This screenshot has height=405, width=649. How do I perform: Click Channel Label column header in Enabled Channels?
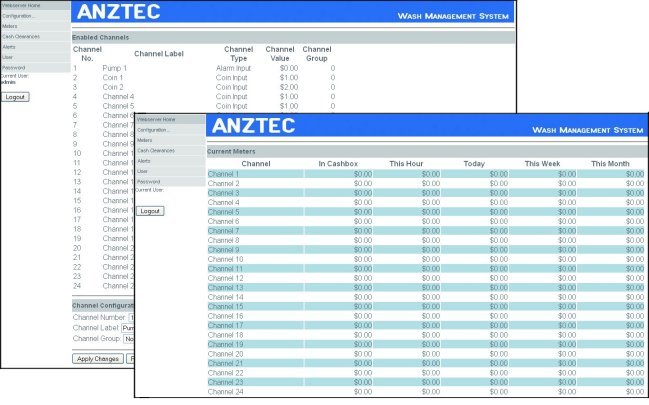159,53
